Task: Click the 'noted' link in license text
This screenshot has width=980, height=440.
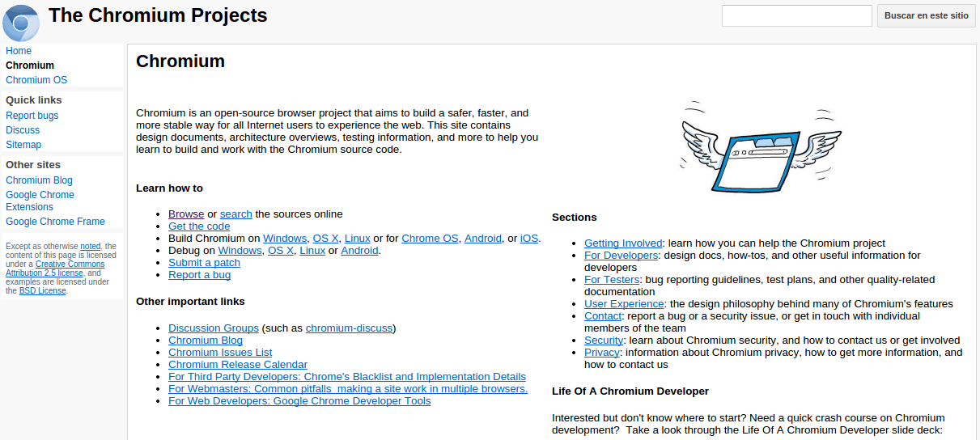Action: pyautogui.click(x=91, y=246)
